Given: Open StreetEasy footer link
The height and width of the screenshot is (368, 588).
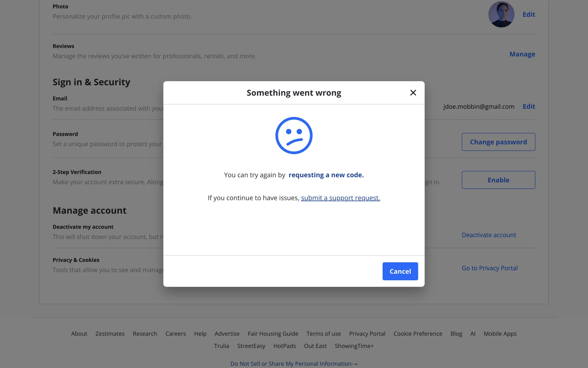Looking at the screenshot, I should pyautogui.click(x=251, y=346).
